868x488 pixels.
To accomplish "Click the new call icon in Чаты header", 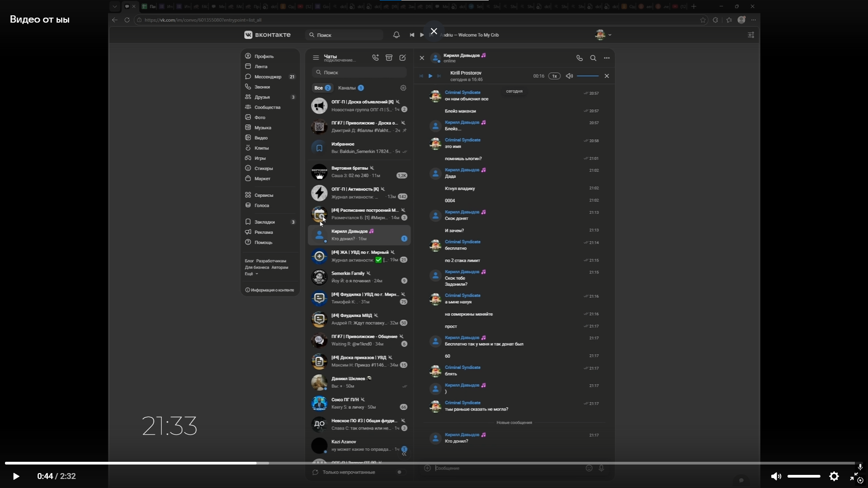I will (x=375, y=58).
